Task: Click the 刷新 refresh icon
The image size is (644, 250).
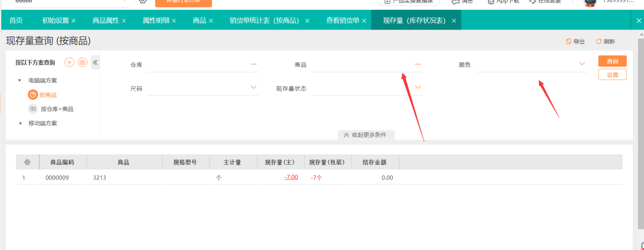Action: click(599, 41)
